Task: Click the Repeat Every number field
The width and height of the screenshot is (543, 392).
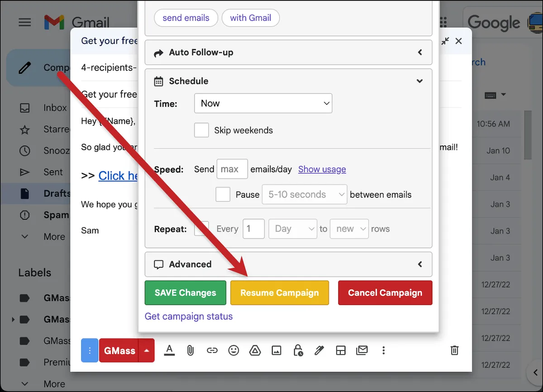Action: click(253, 229)
